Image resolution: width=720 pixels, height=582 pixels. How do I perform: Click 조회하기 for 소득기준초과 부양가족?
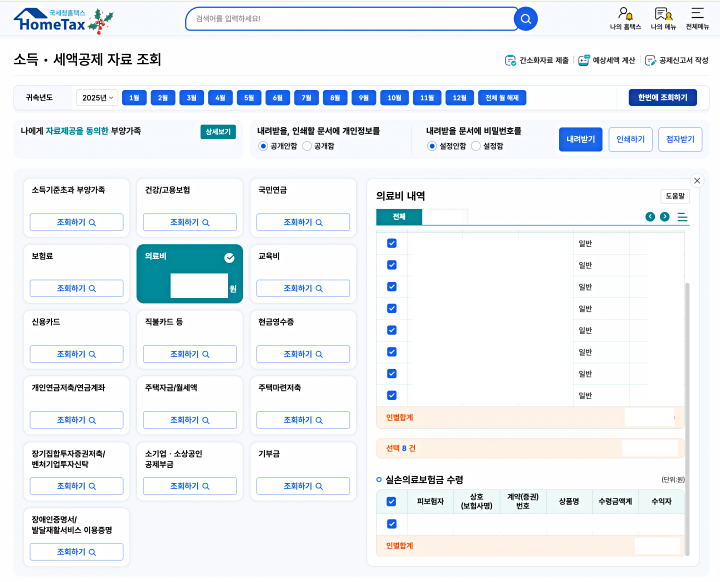pos(77,222)
